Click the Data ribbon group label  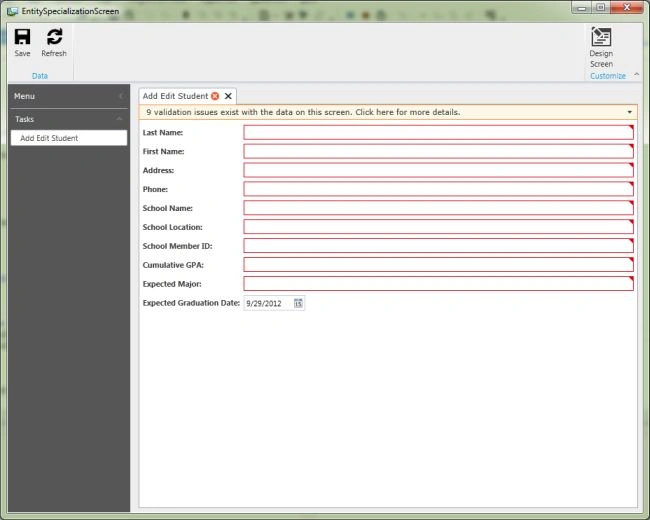(40, 76)
